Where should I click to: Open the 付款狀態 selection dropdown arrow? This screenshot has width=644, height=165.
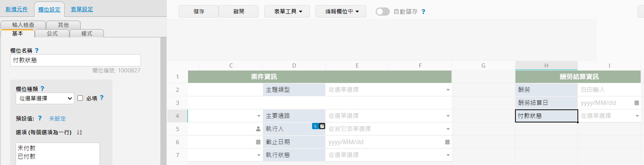coord(637,116)
